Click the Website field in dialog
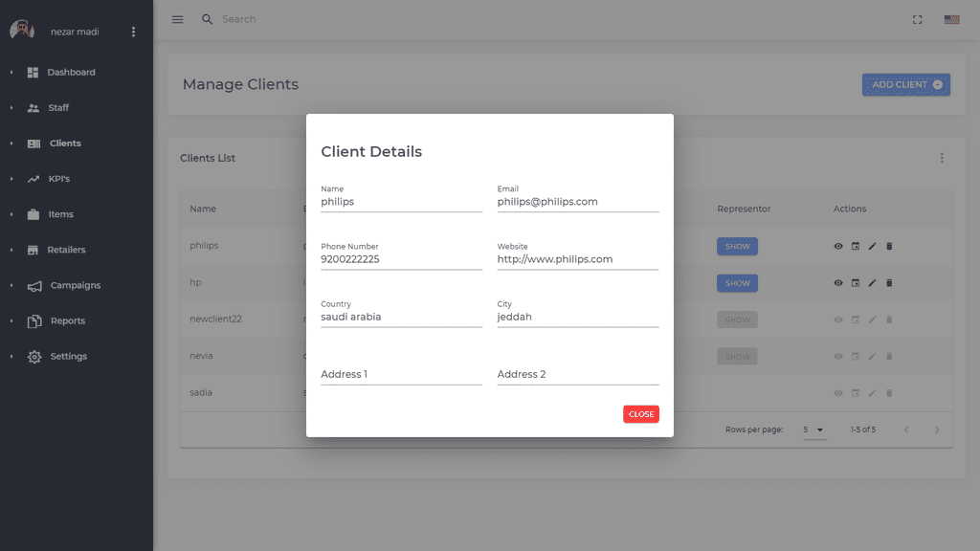This screenshot has height=551, width=980. (578, 259)
